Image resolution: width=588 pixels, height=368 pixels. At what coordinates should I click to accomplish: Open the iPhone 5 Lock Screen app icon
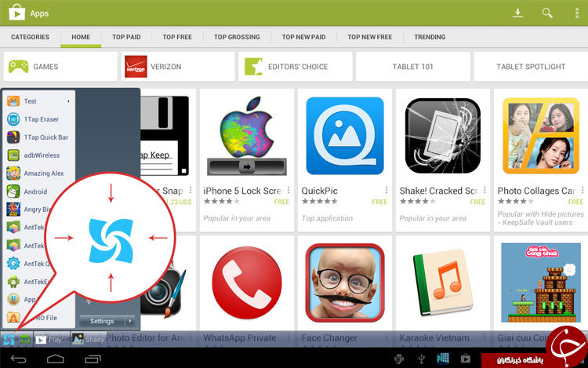(x=247, y=137)
